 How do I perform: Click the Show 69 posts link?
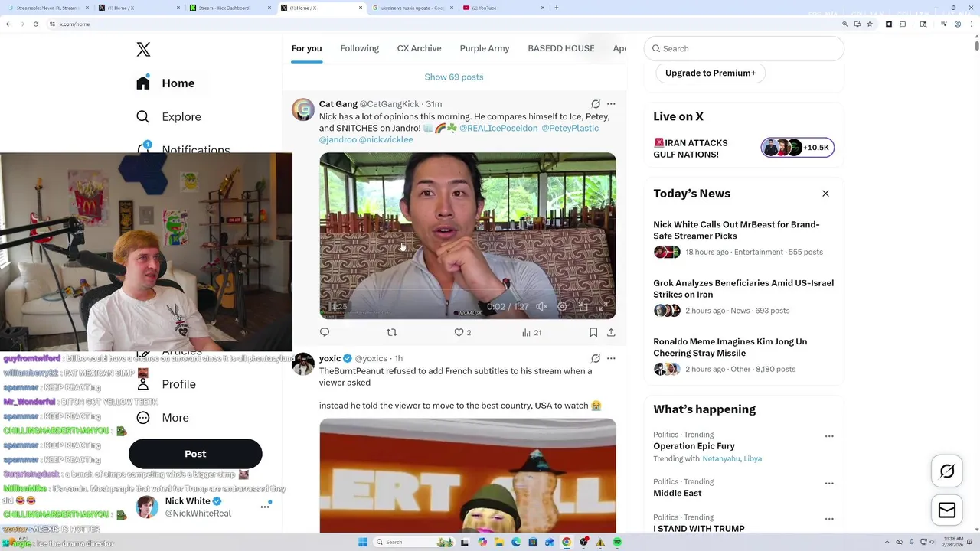pos(454,77)
